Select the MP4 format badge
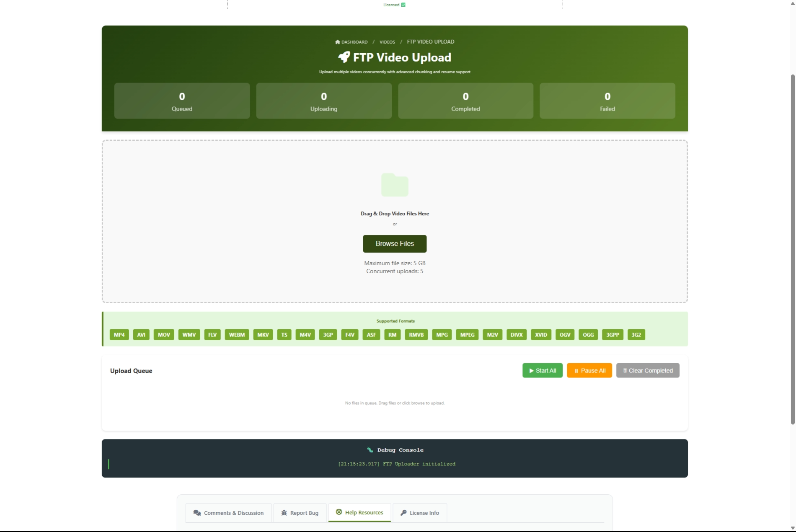796x532 pixels. pos(119,335)
